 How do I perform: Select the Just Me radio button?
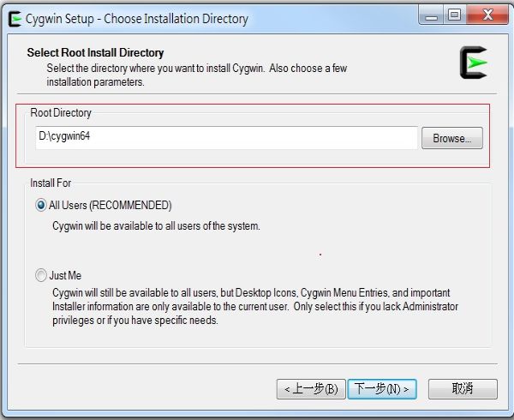(41, 275)
